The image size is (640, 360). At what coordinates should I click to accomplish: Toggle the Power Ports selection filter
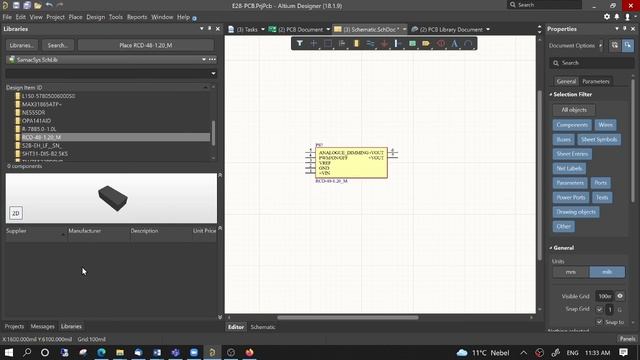pyautogui.click(x=571, y=198)
